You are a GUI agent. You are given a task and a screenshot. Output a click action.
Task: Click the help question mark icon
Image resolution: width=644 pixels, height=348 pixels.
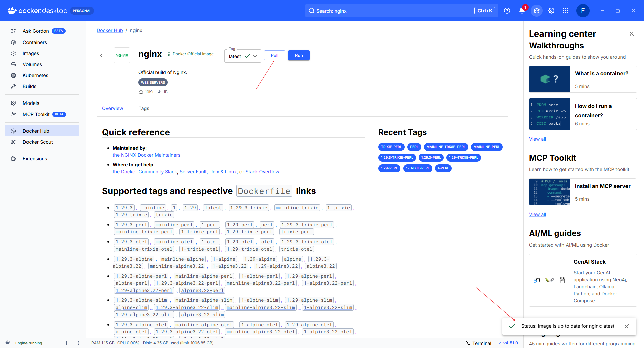pos(507,11)
